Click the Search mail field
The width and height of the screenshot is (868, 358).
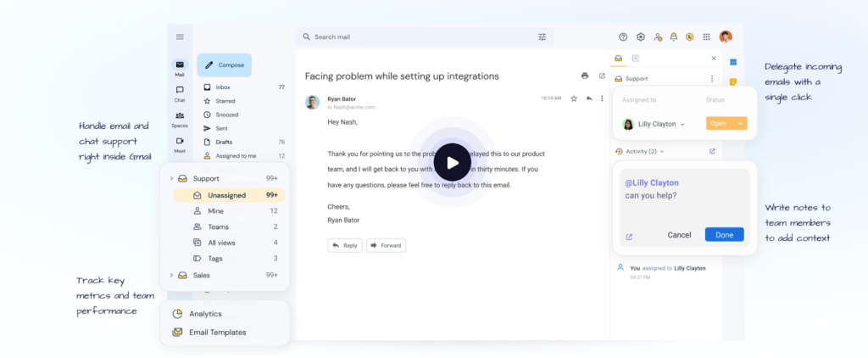click(x=424, y=37)
